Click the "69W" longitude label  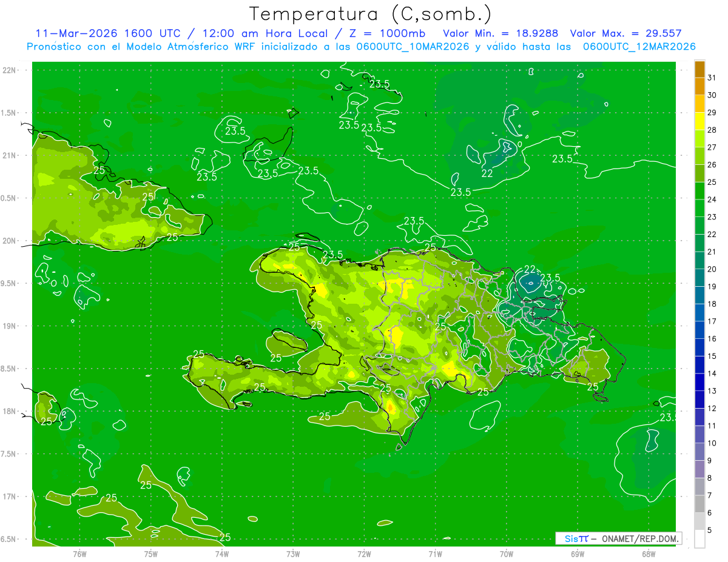(578, 554)
